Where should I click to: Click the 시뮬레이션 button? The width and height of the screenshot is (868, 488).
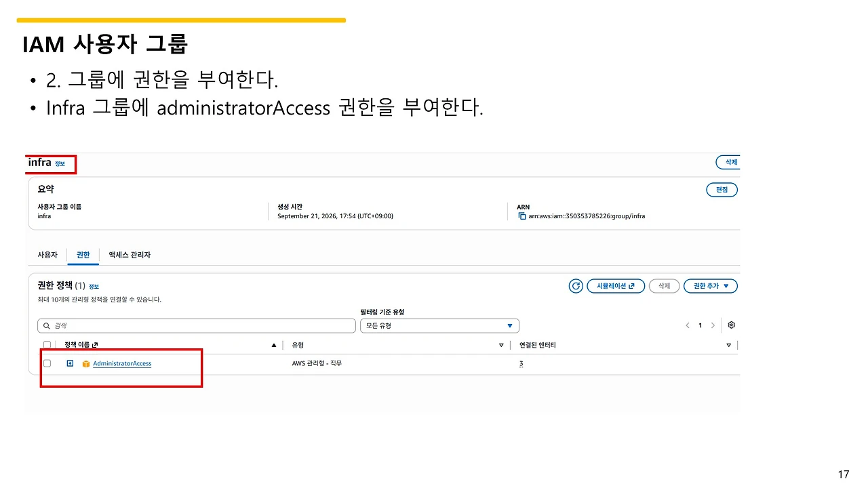[x=615, y=286]
